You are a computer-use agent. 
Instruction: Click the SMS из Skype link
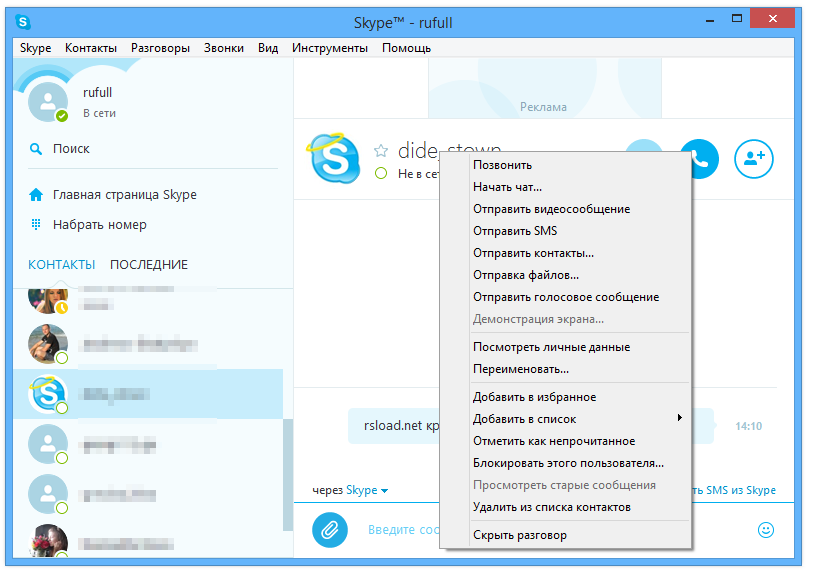point(735,491)
